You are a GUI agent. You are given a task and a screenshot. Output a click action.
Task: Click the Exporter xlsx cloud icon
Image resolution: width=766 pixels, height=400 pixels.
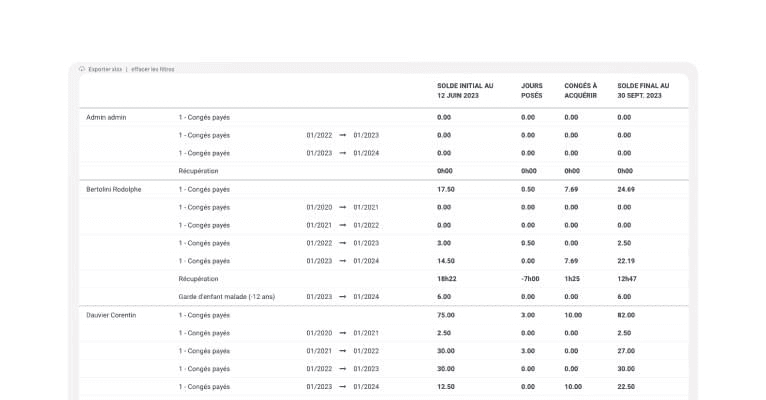pyautogui.click(x=82, y=69)
